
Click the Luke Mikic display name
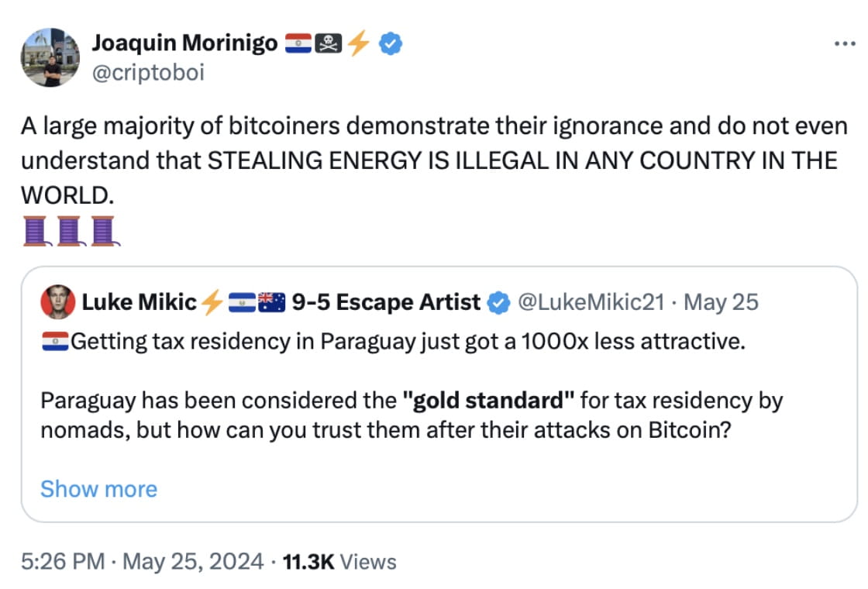[137, 302]
